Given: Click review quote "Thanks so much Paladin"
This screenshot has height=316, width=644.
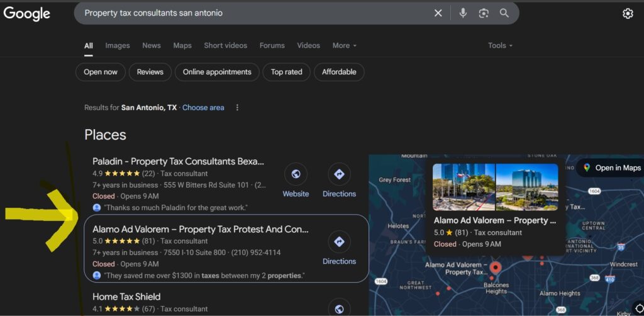Looking at the screenshot, I should (176, 208).
